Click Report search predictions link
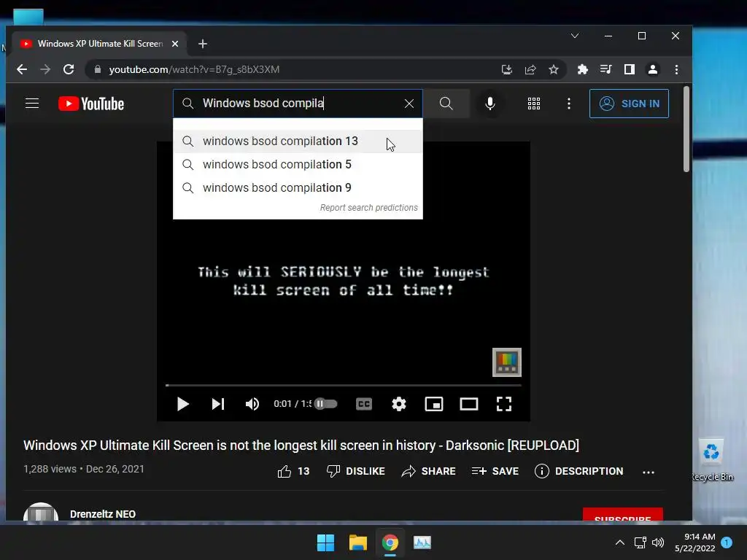The image size is (747, 560). click(368, 208)
